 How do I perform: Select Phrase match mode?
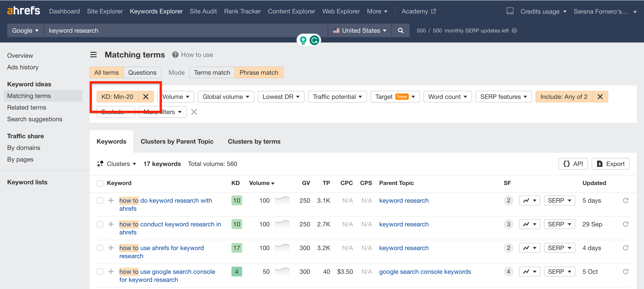click(x=259, y=72)
